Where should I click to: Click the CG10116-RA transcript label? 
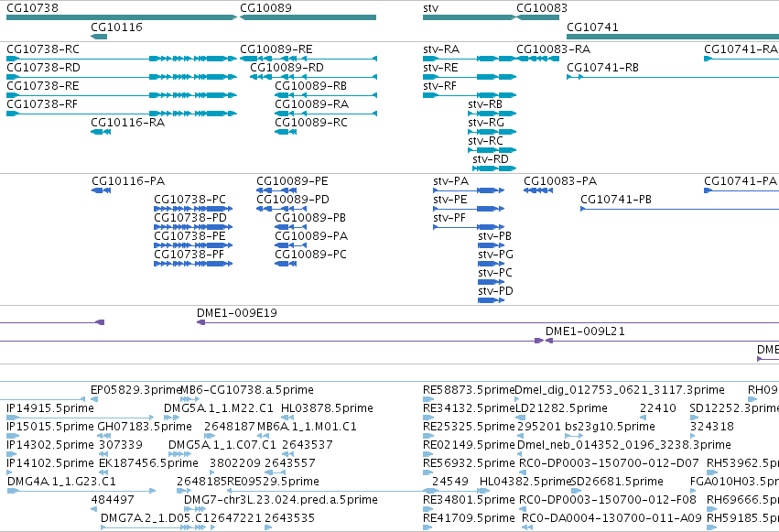point(127,123)
